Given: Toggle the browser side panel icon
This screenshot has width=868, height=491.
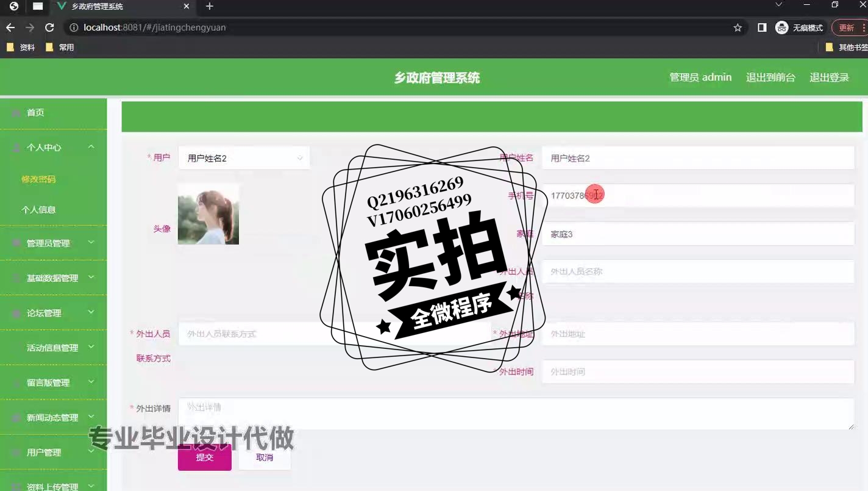Looking at the screenshot, I should pyautogui.click(x=762, y=27).
